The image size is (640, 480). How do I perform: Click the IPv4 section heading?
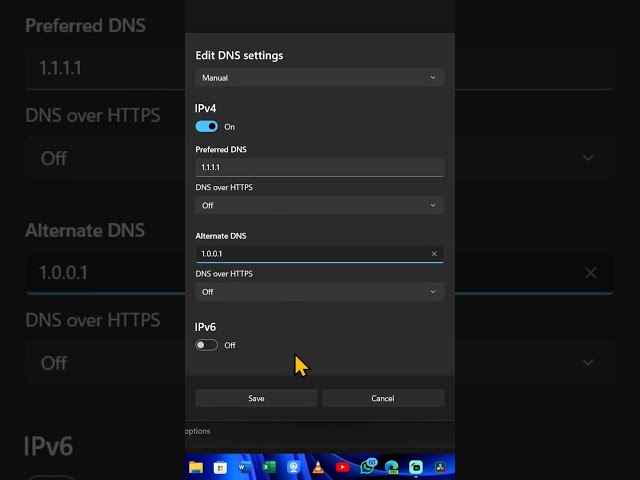[x=205, y=109]
